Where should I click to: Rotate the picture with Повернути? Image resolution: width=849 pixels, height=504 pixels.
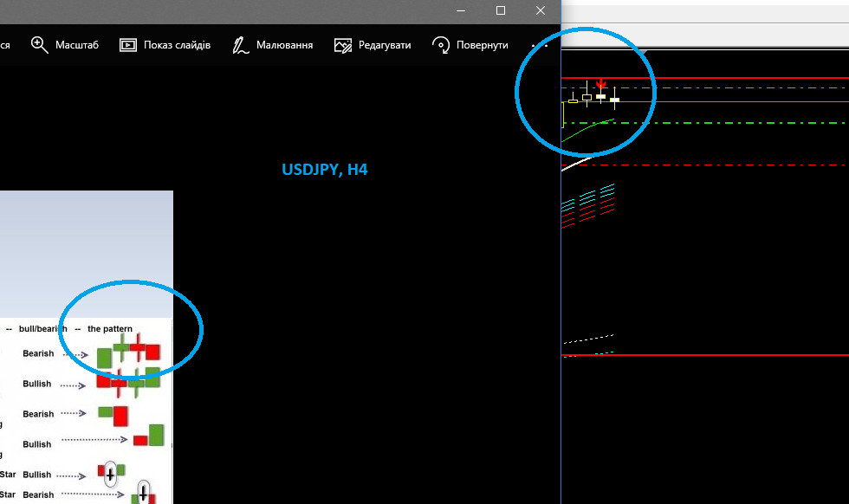pyautogui.click(x=470, y=45)
